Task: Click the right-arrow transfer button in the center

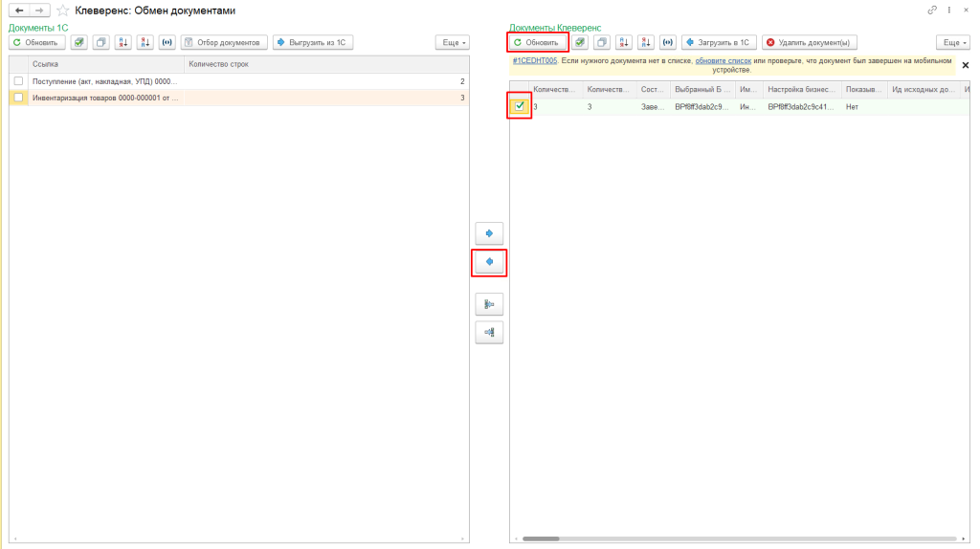Action: [x=489, y=233]
